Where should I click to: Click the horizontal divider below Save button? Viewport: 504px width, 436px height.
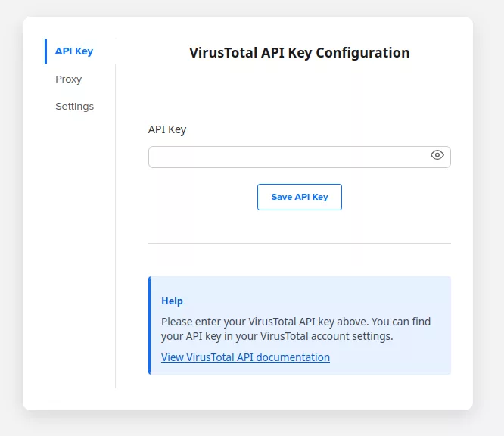click(299, 243)
